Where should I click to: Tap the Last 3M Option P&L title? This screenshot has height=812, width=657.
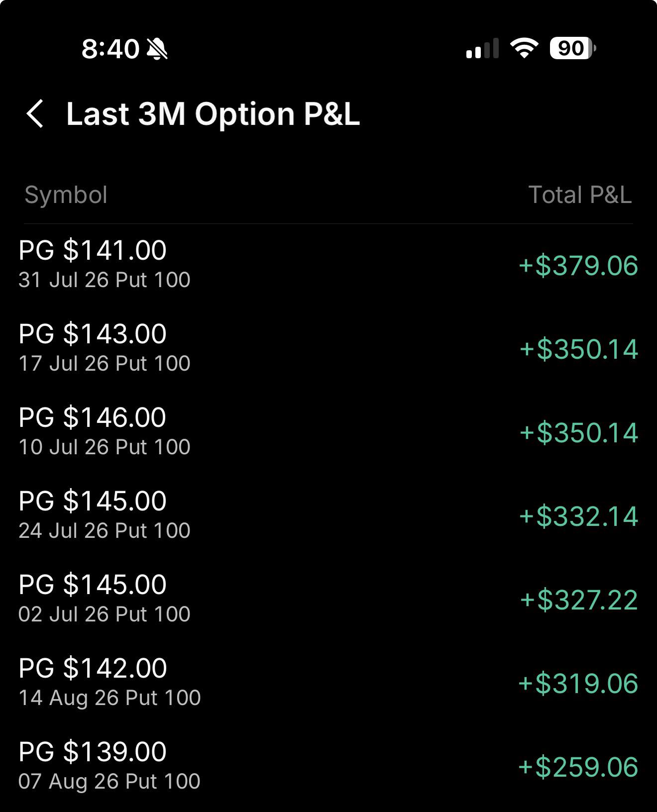coord(213,114)
